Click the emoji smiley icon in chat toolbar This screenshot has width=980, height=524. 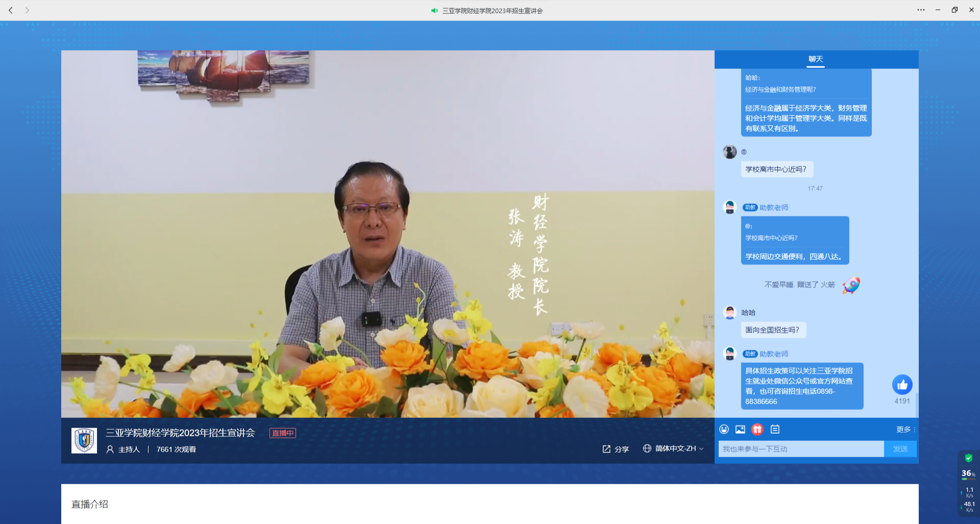click(x=724, y=429)
